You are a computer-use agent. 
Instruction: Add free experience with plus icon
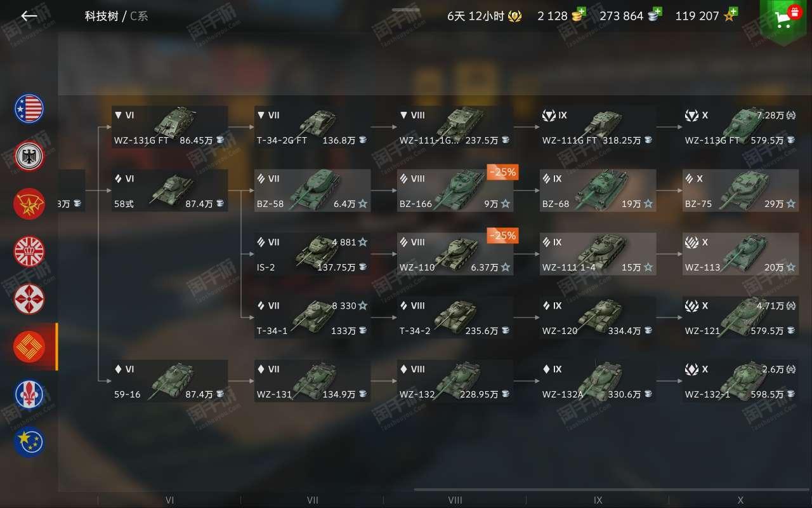tap(733, 11)
